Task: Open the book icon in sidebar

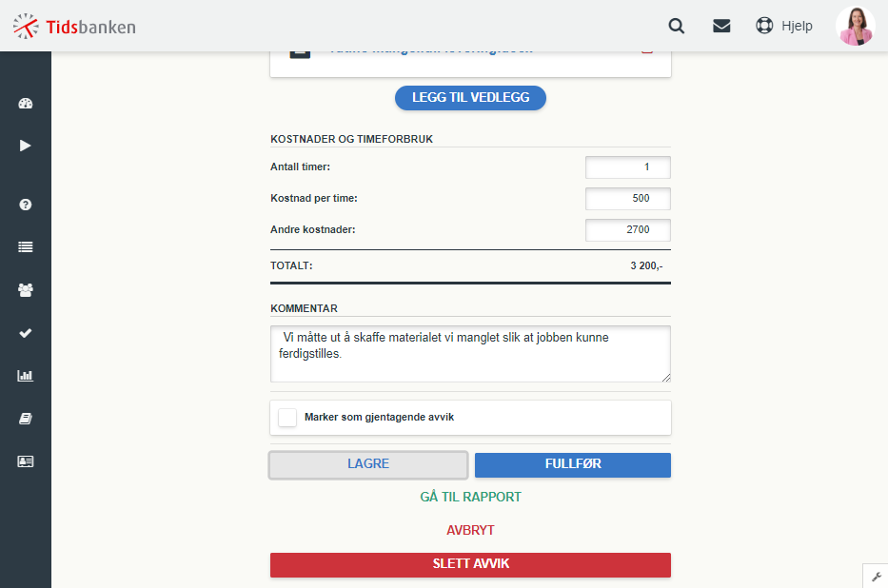Action: point(26,419)
